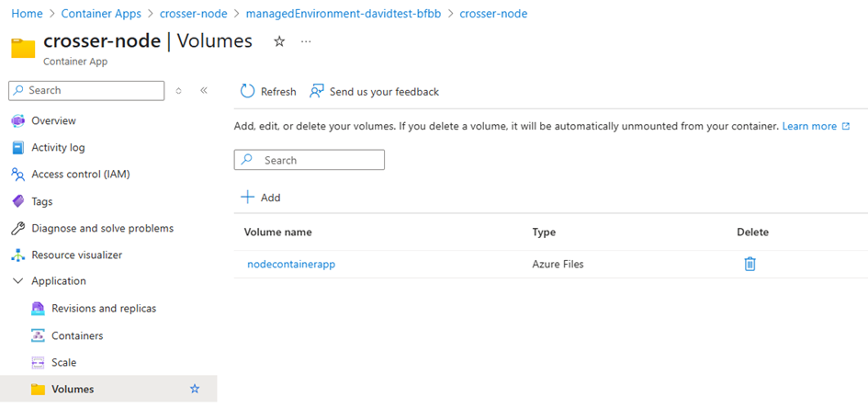
Task: Open Diagnose and solve problems
Action: 102,228
